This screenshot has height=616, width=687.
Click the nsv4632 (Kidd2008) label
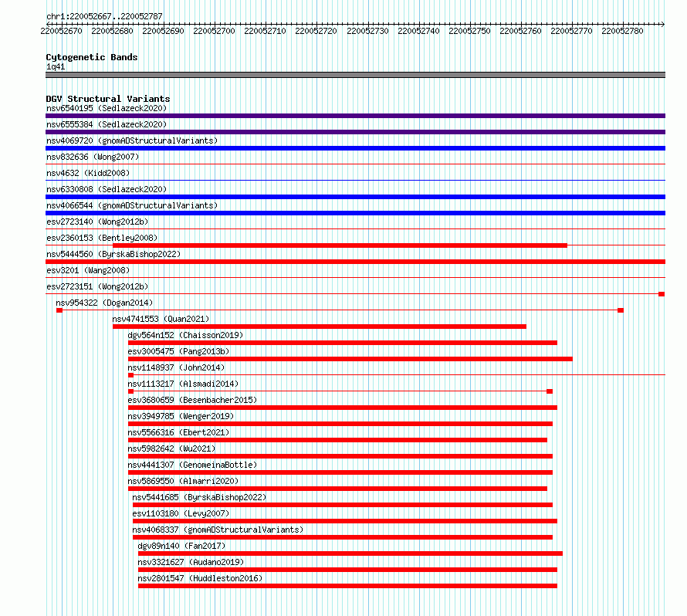[88, 173]
